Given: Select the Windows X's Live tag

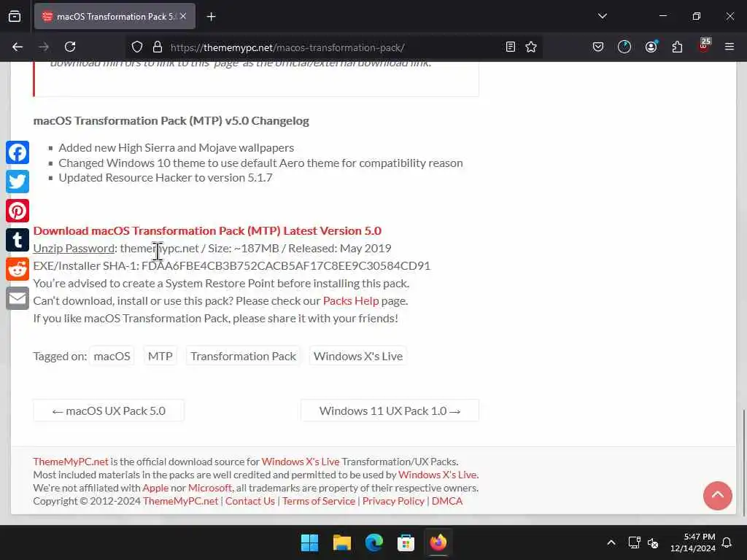Looking at the screenshot, I should point(358,356).
